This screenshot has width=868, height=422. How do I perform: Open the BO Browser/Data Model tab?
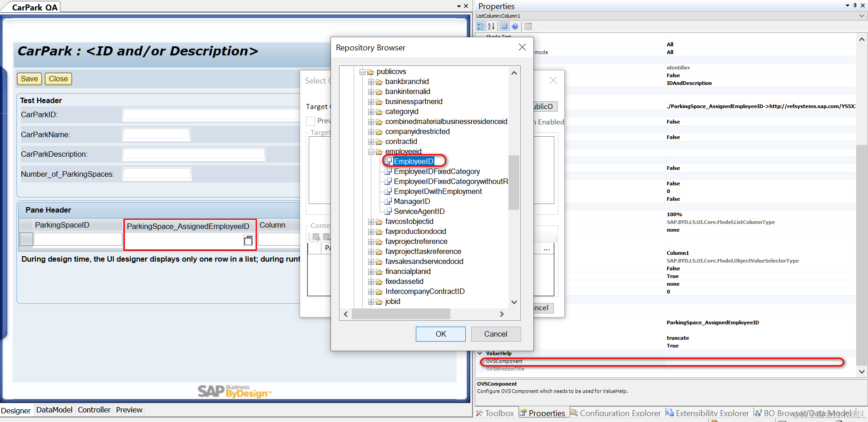tap(804, 413)
